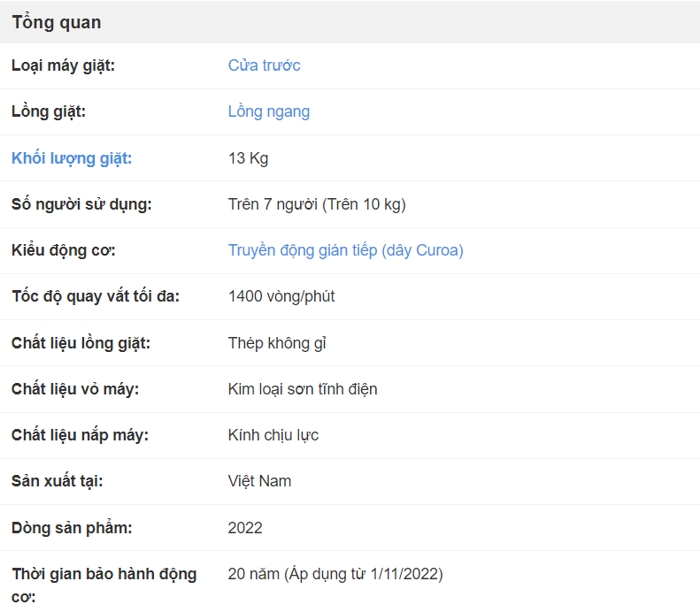The height and width of the screenshot is (612, 700).
Task: Select 'Thép không gỉ' drum material value
Action: (x=277, y=343)
